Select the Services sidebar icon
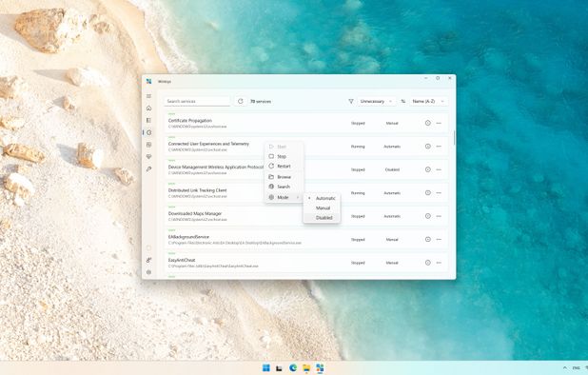This screenshot has width=588, height=375. click(x=148, y=132)
